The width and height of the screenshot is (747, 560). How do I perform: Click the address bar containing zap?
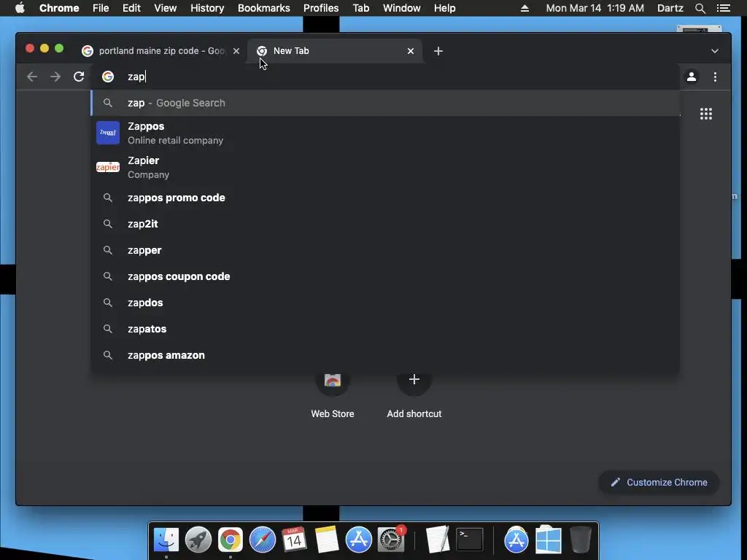pos(386,77)
